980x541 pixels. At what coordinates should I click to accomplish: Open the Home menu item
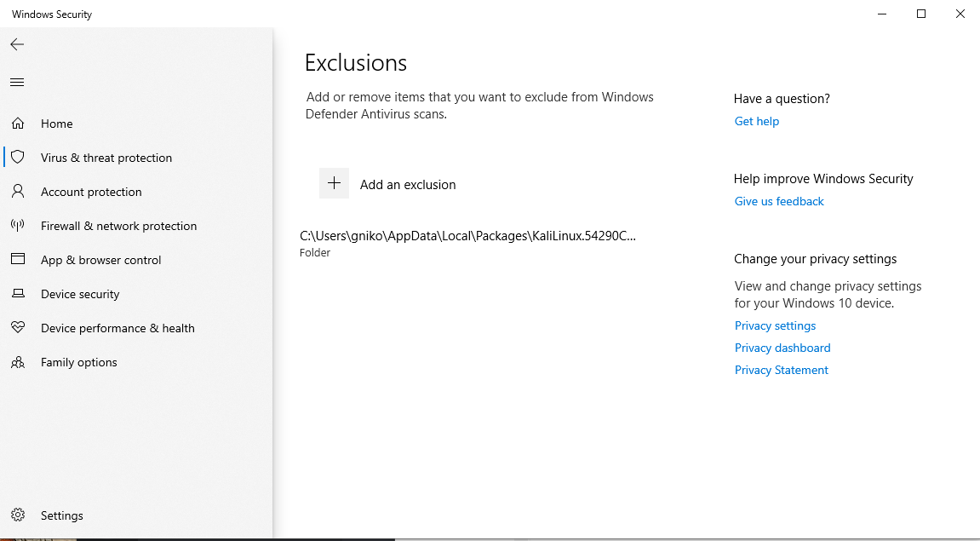tap(57, 124)
